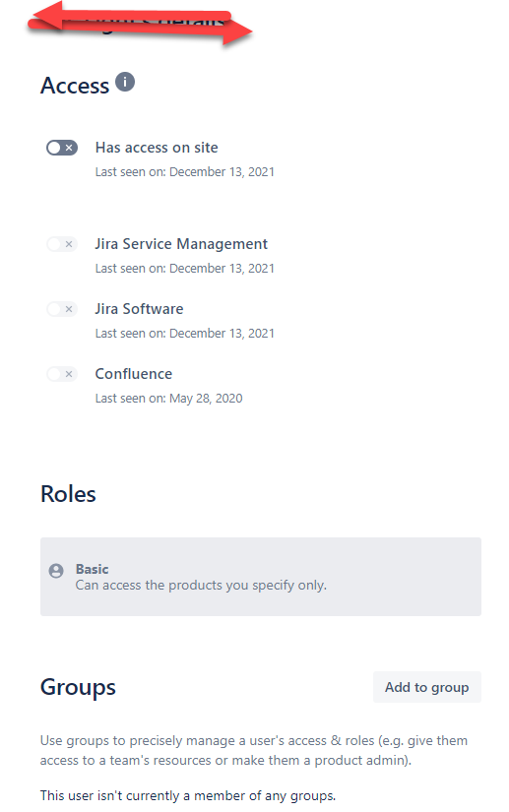Viewport: 509px width, 812px height.
Task: Click the Access section heading
Action: [75, 86]
